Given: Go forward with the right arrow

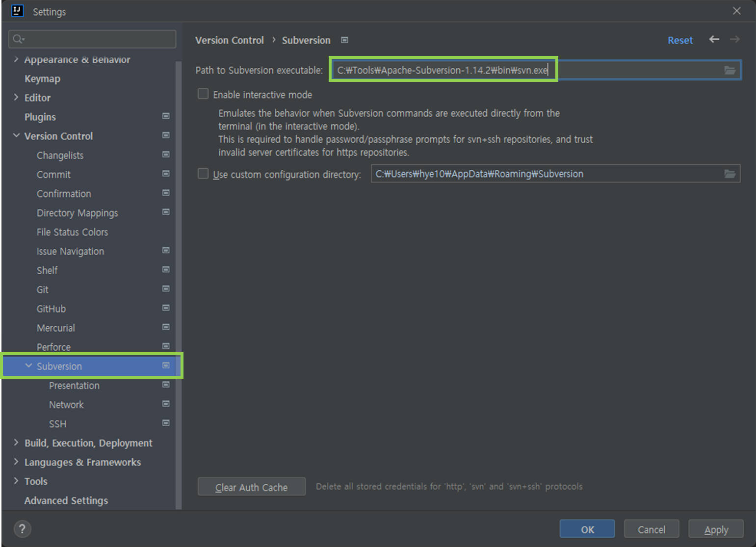Looking at the screenshot, I should (735, 39).
